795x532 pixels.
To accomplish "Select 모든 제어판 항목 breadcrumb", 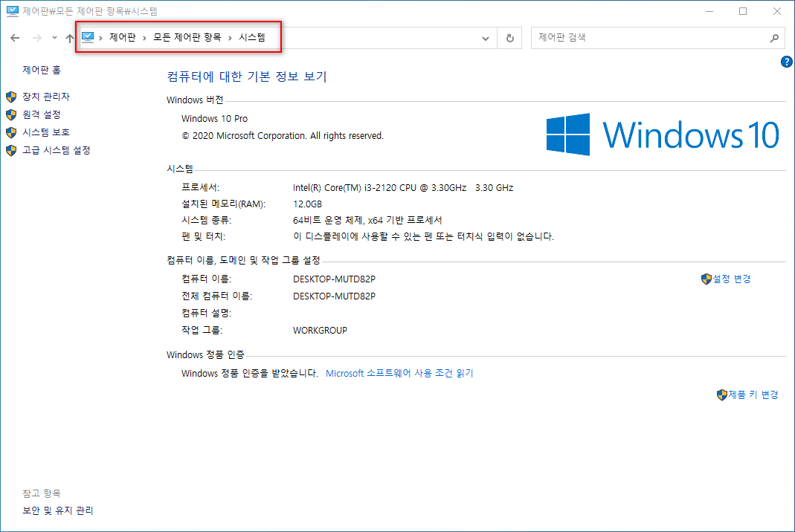I will 187,37.
